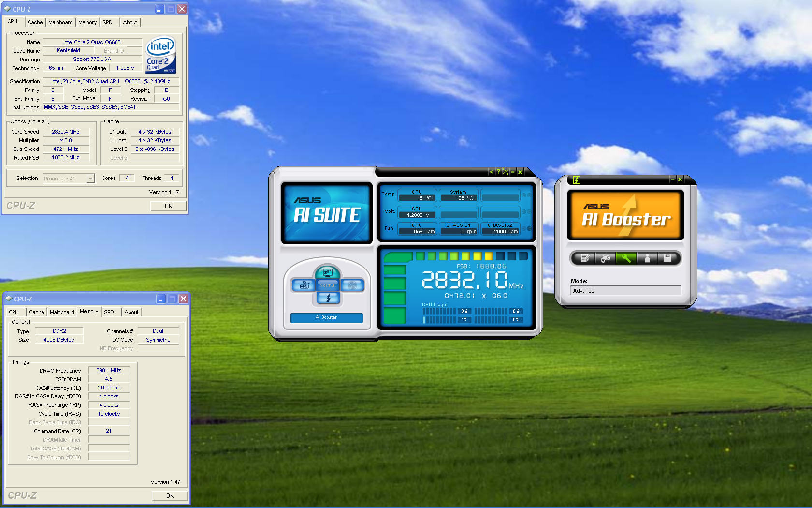Open the Cache tab in upper CPU-Z window
This screenshot has width=812, height=508.
point(35,22)
